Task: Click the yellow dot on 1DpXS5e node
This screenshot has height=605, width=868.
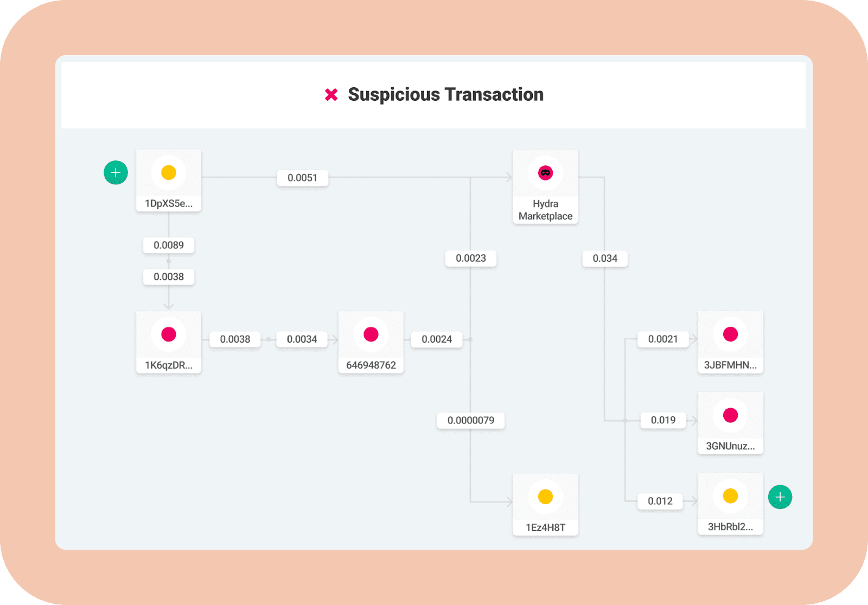Action: pyautogui.click(x=169, y=173)
